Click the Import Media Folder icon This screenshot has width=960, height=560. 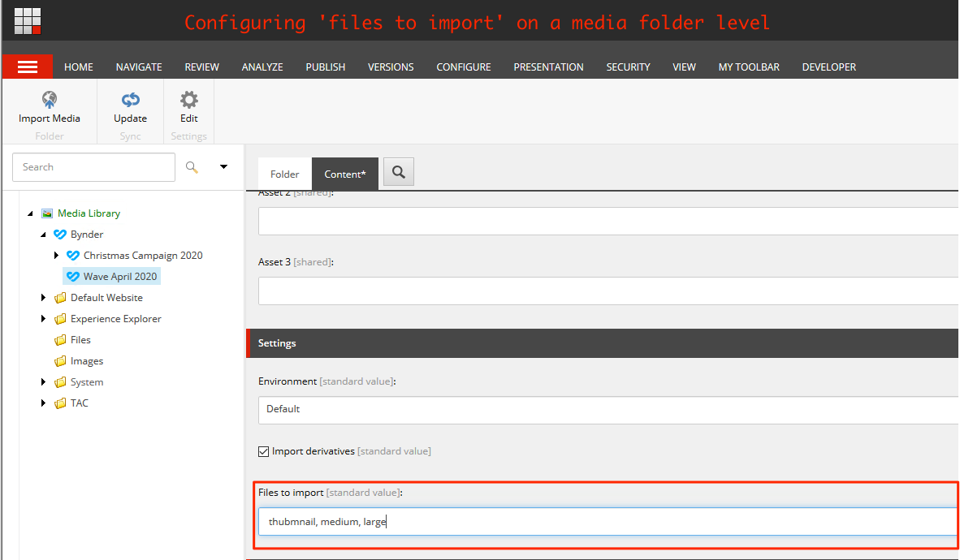pos(49,100)
